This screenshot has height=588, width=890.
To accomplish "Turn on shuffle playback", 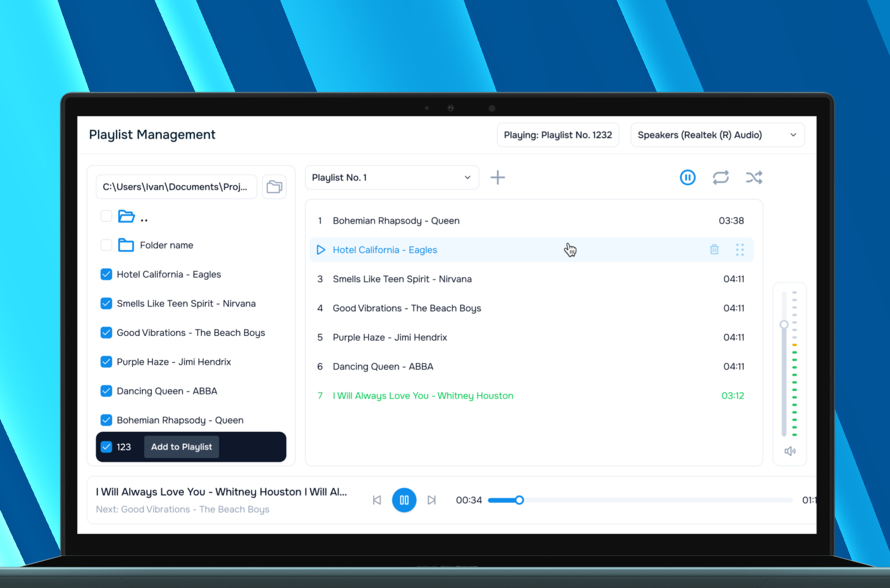I will tap(754, 177).
